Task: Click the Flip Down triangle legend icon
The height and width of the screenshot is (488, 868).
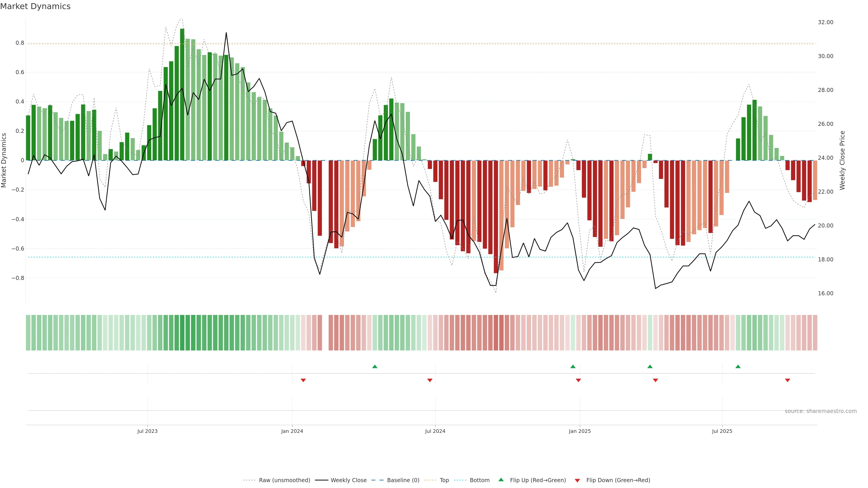Action: 577,480
